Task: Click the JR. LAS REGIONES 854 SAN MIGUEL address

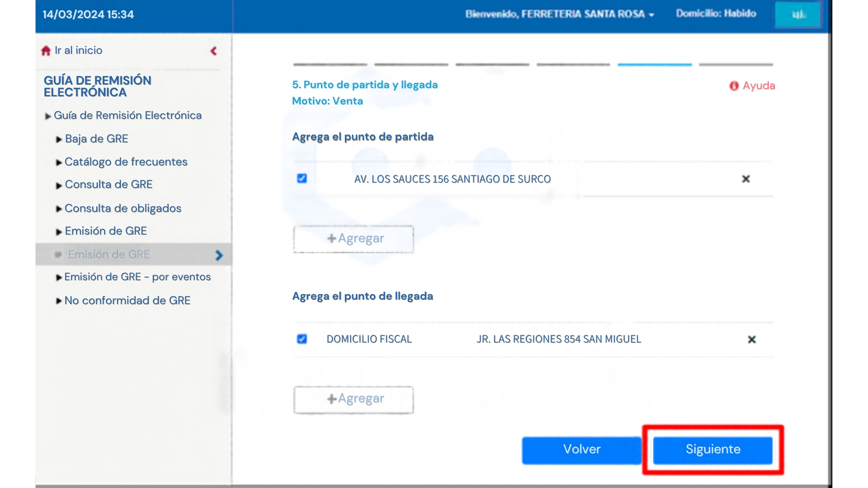Action: coord(559,339)
